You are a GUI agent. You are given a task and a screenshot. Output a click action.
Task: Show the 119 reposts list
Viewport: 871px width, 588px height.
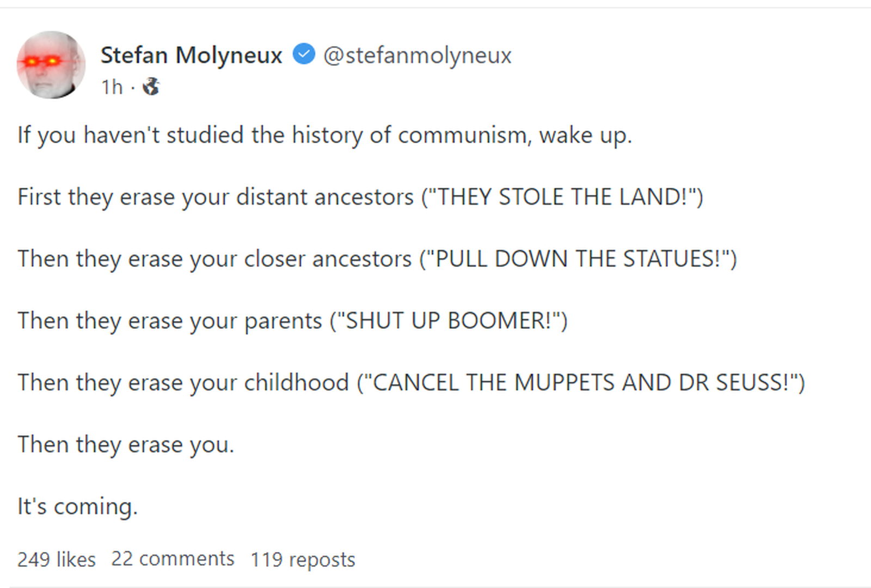point(303,559)
